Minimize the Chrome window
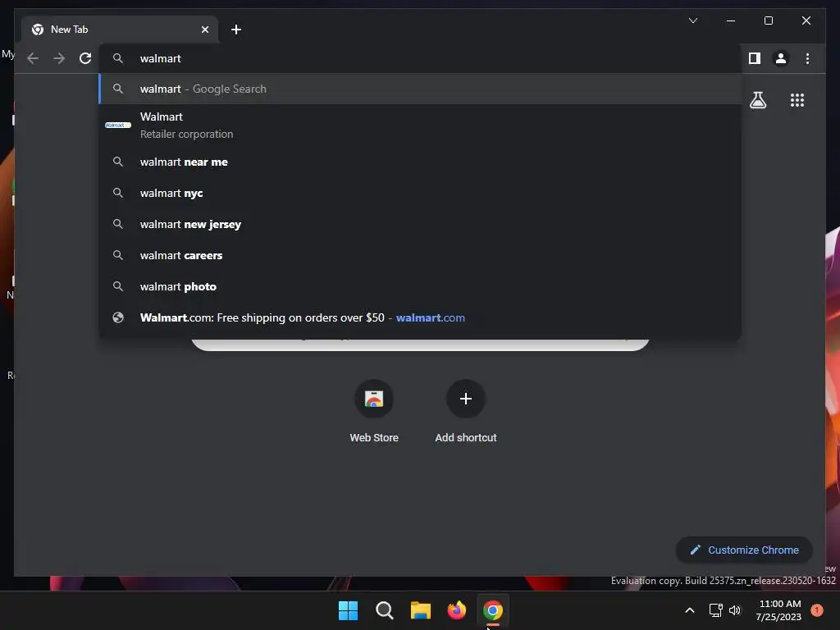The width and height of the screenshot is (840, 630). 731,21
